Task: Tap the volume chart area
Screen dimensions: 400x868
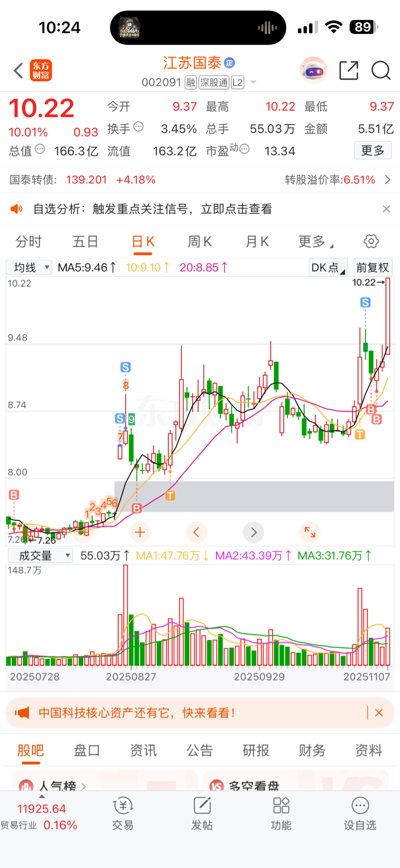Action: tap(199, 616)
